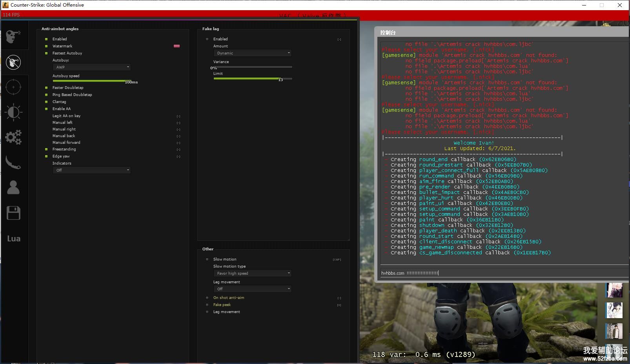630x364 pixels.
Task: Toggle the Enable AA checkbox
Action: click(46, 109)
